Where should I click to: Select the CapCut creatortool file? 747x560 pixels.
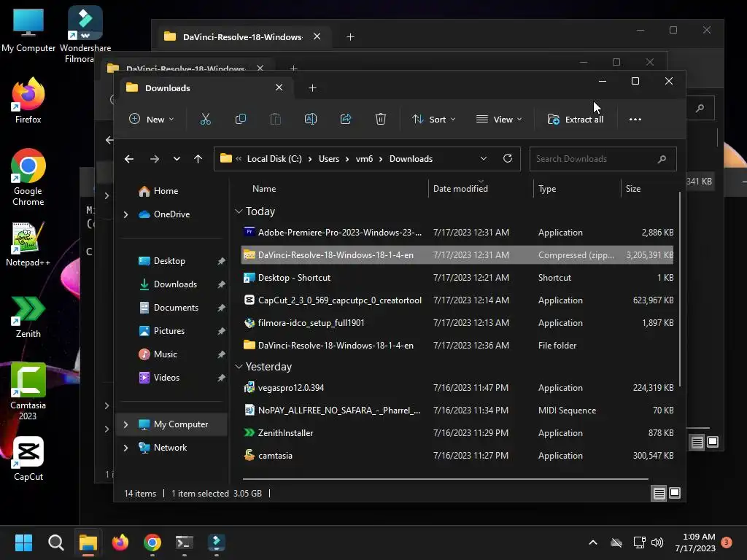pos(457,300)
